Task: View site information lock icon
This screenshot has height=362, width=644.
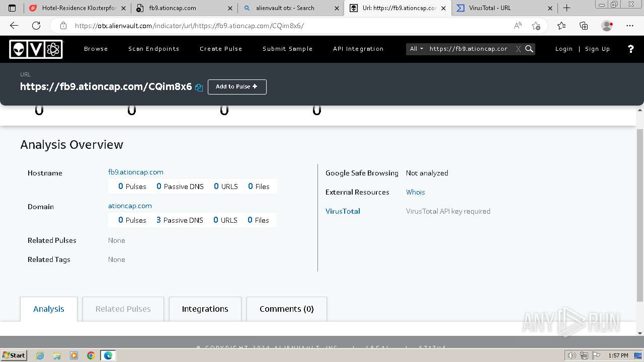Action: click(x=63, y=26)
